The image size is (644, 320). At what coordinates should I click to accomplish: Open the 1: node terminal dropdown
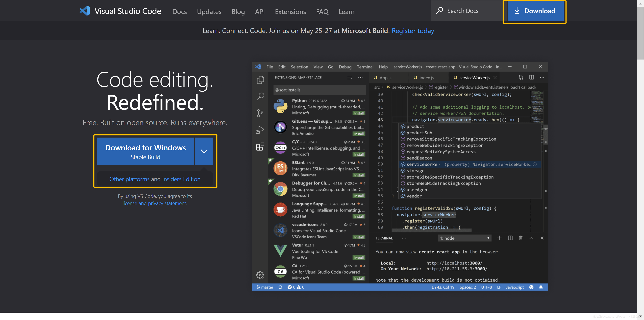tap(465, 238)
